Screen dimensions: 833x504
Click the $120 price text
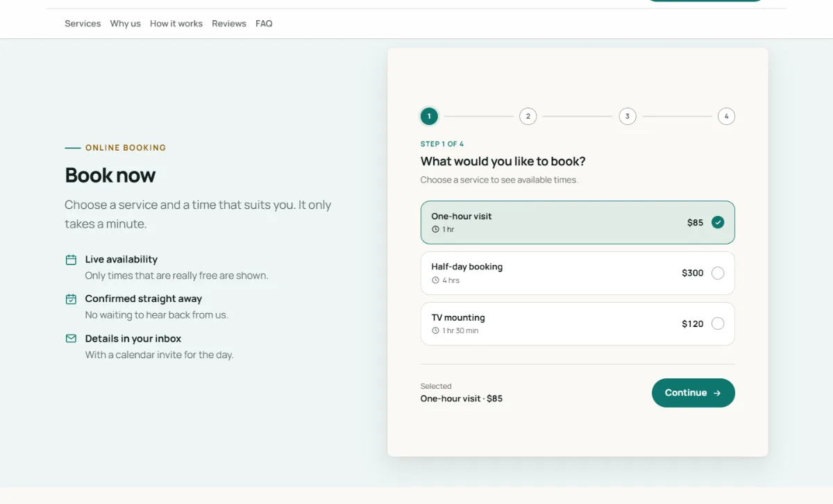pyautogui.click(x=693, y=324)
